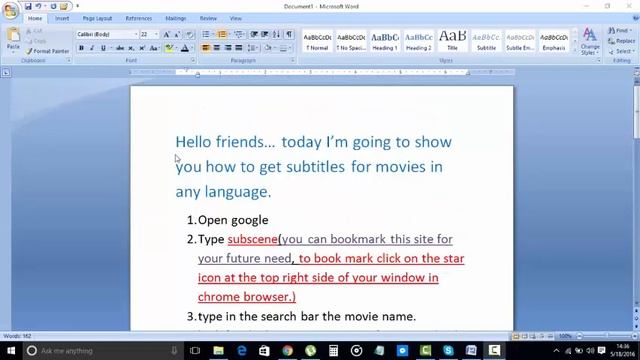The height and width of the screenshot is (360, 640).
Task: Apply text highlight color
Action: (169, 48)
